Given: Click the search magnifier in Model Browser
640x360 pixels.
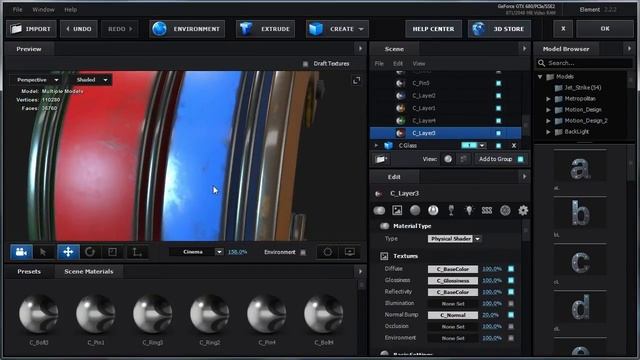Looking at the screenshot, I should 542,63.
